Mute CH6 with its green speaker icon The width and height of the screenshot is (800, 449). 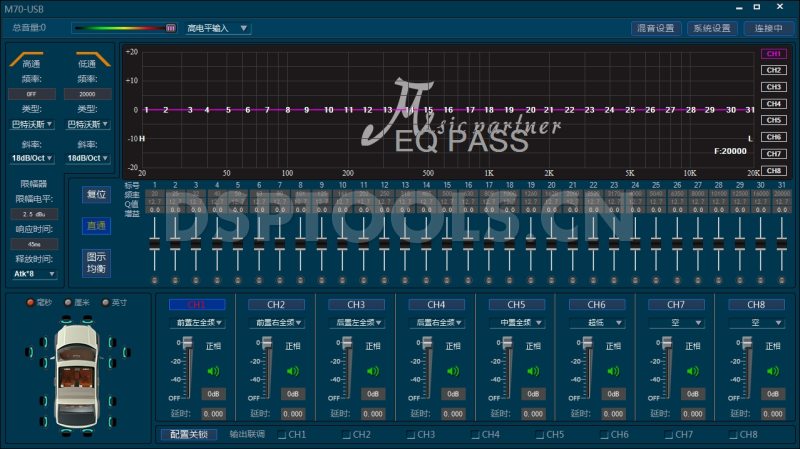click(613, 371)
